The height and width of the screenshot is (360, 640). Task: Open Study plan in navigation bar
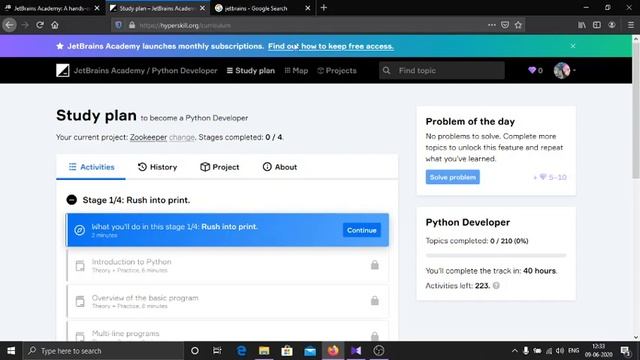click(x=251, y=71)
